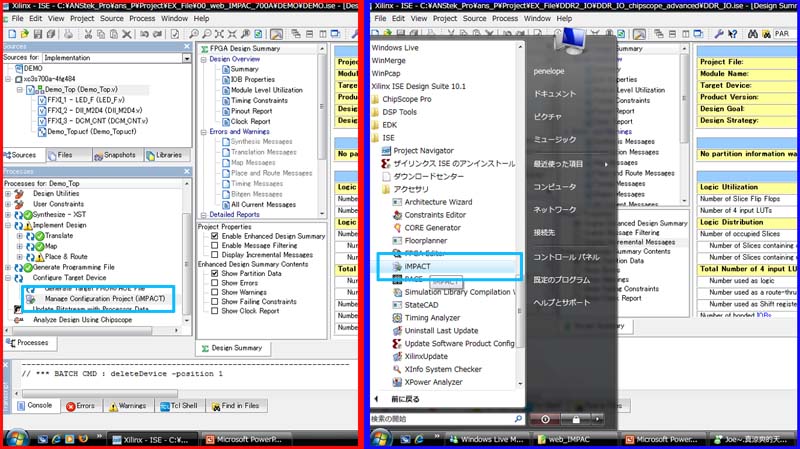The image size is (800, 449).
Task: Open Project Navigator in Start menu
Action: 423,151
